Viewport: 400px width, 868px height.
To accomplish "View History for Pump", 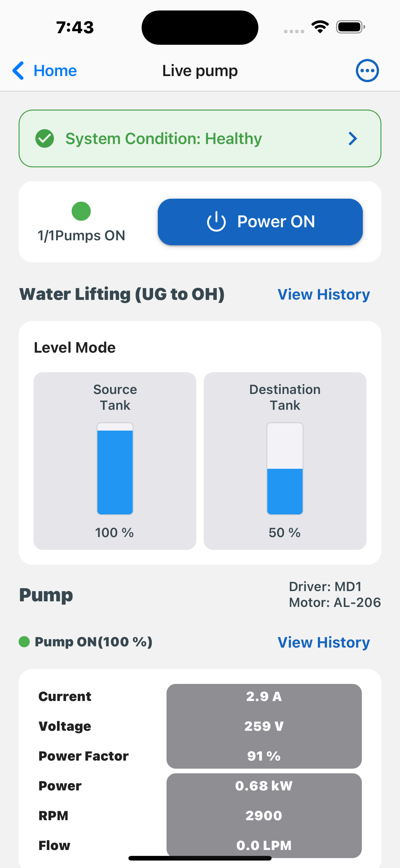I will click(324, 642).
